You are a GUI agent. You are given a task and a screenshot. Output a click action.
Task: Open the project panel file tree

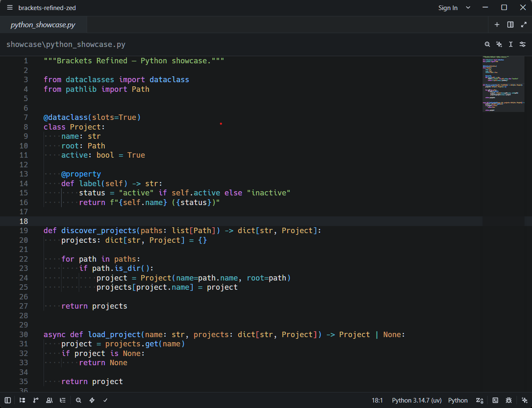click(x=22, y=400)
